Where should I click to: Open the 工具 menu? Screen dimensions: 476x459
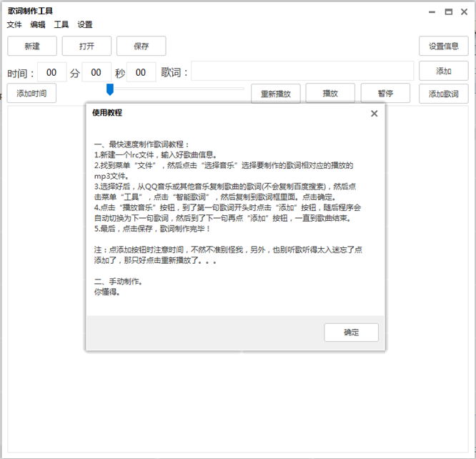click(61, 24)
